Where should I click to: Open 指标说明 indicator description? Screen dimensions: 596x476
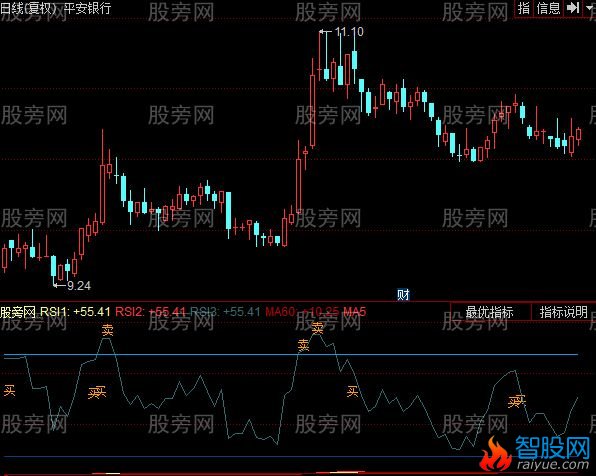point(563,312)
